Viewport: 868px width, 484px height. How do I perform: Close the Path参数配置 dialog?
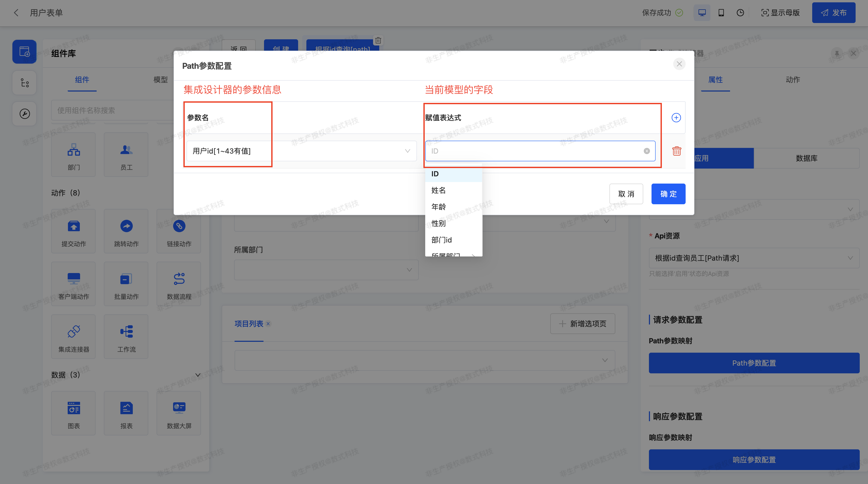click(679, 64)
